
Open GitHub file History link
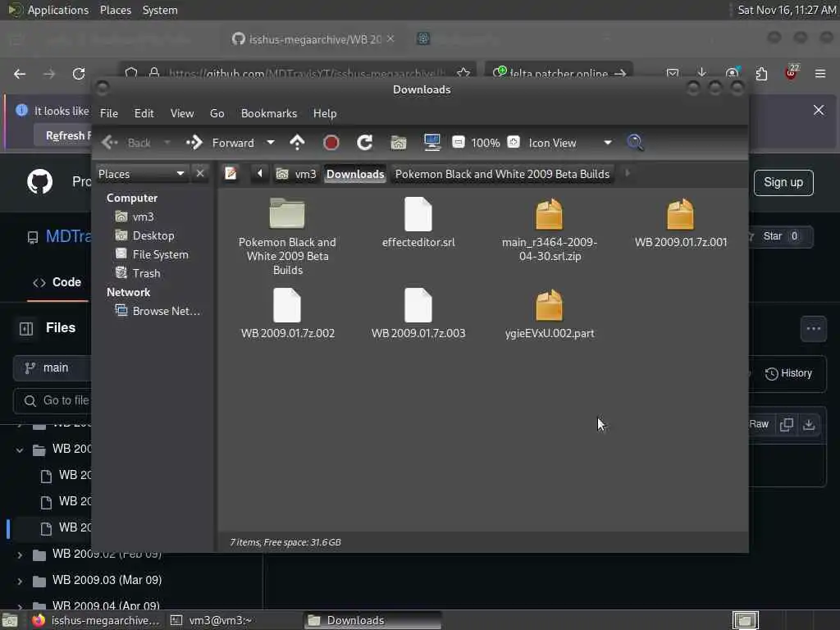788,373
